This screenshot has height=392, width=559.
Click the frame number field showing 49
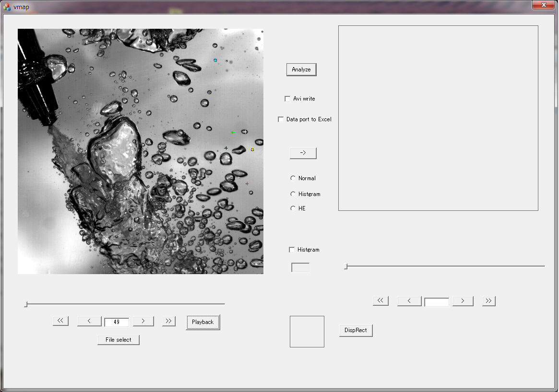point(117,322)
